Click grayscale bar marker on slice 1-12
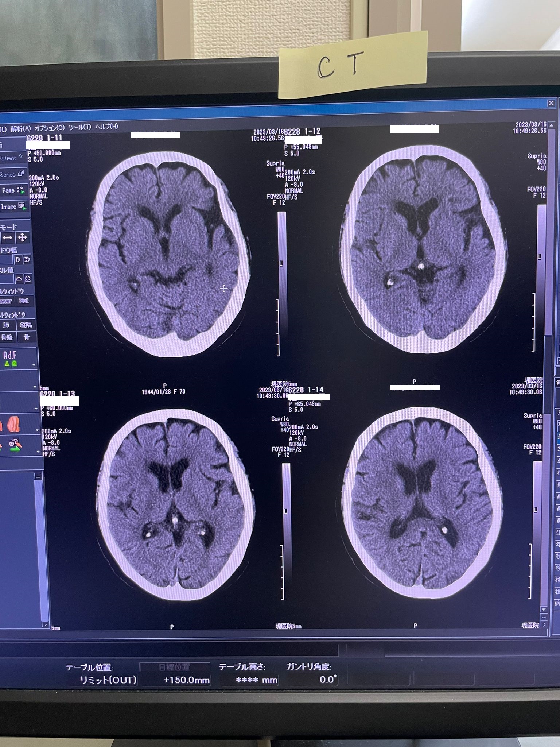Image resolution: width=560 pixels, height=747 pixels. pos(540,257)
